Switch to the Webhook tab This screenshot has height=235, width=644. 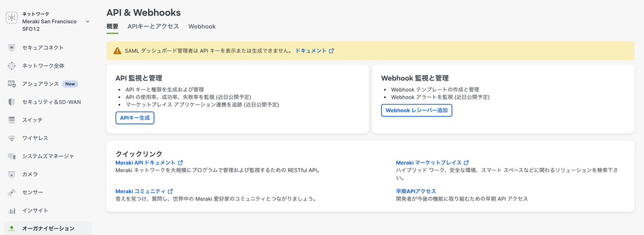coord(202,26)
